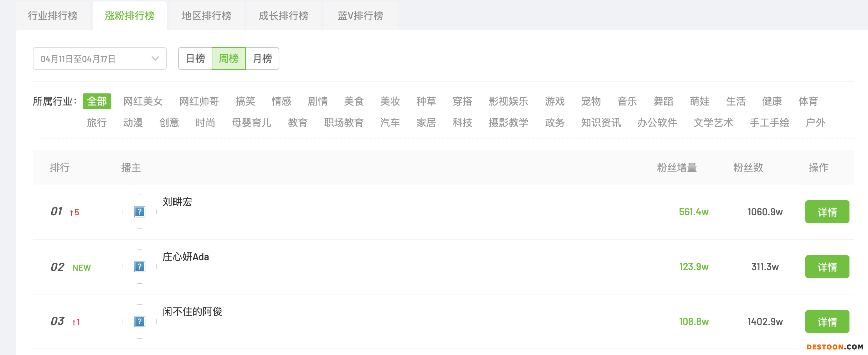Filter industry by 影视娱乐
This screenshot has width=868, height=355.
coord(508,101)
